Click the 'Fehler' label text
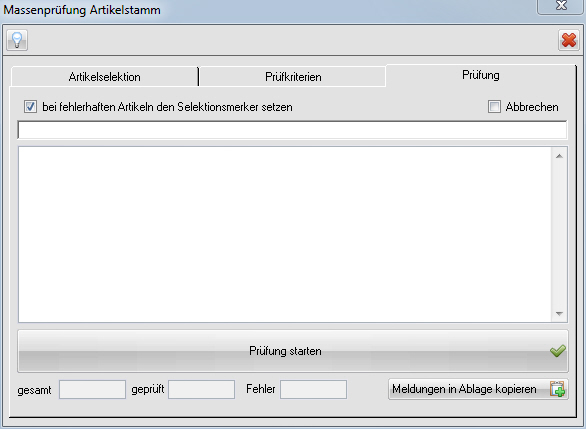 260,389
